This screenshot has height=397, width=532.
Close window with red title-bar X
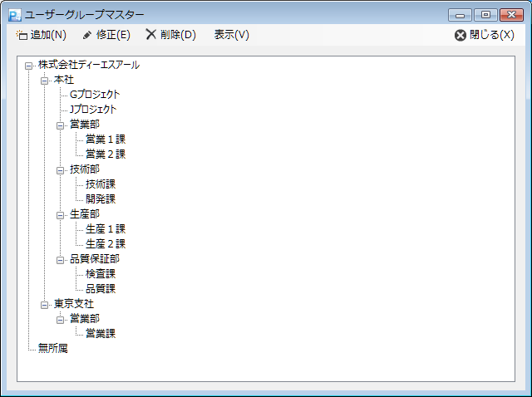511,15
